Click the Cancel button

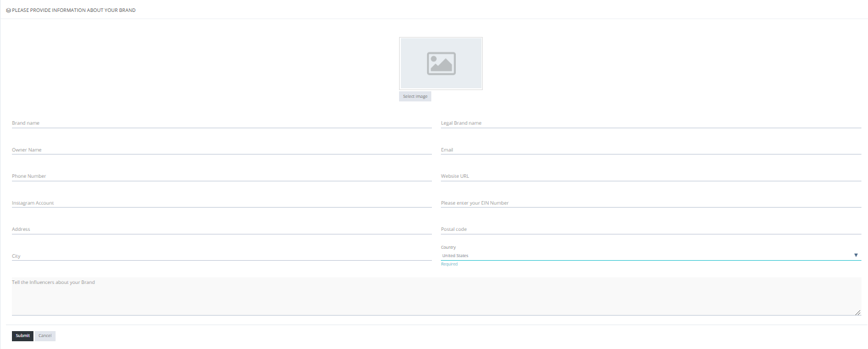[x=45, y=335]
